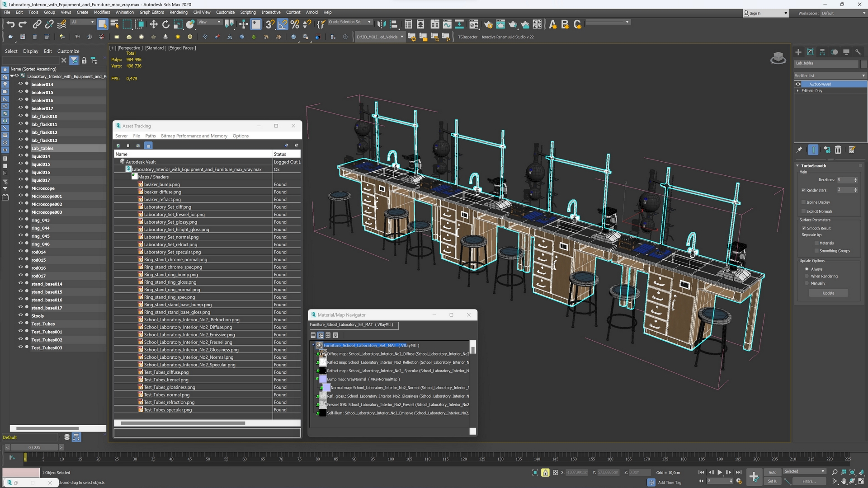Choose the Select and Move tool
Screen dimensions: 868x488
[x=154, y=24]
